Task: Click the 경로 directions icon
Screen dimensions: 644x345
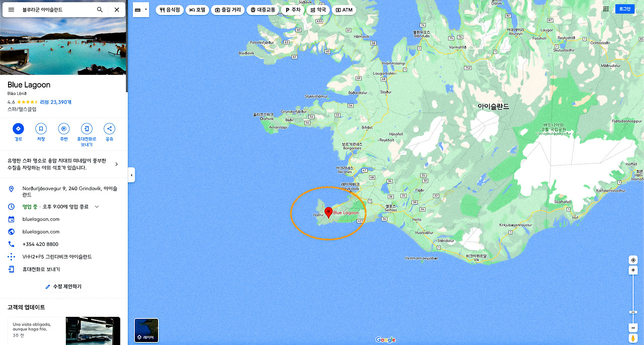Action: click(x=18, y=129)
